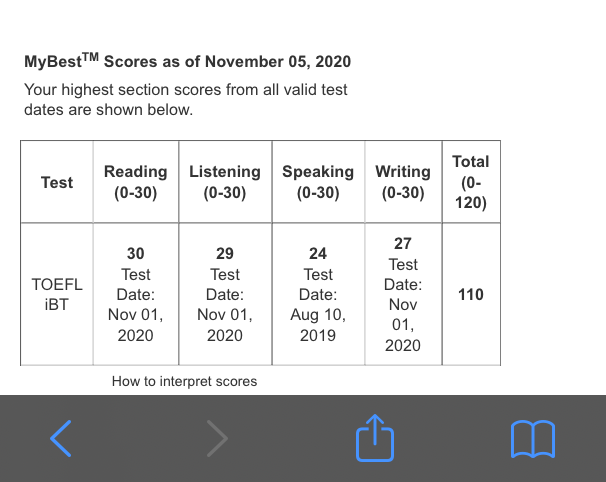Select the Test column header
Image resolution: width=606 pixels, height=482 pixels.
tap(57, 182)
